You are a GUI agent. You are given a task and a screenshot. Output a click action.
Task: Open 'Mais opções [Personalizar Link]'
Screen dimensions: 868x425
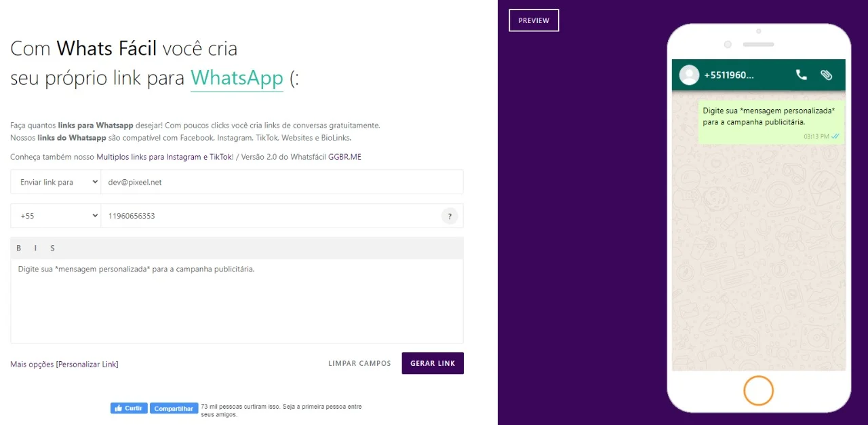(64, 365)
